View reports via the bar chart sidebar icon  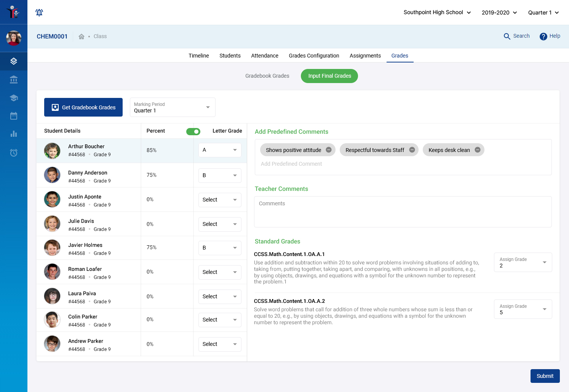point(14,134)
